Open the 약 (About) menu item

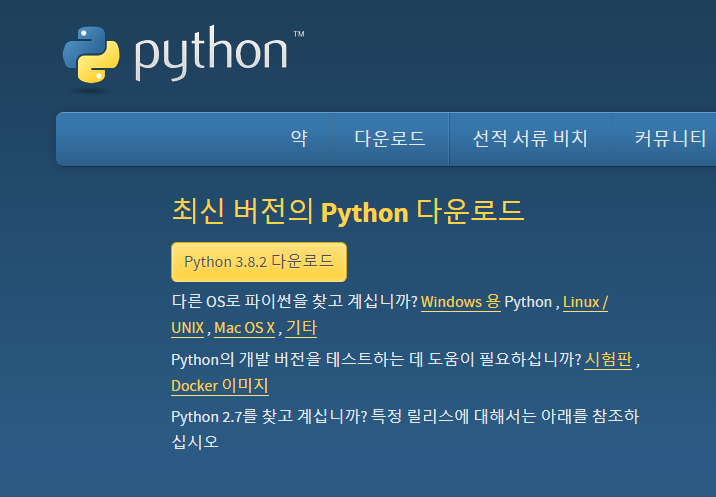[x=299, y=138]
